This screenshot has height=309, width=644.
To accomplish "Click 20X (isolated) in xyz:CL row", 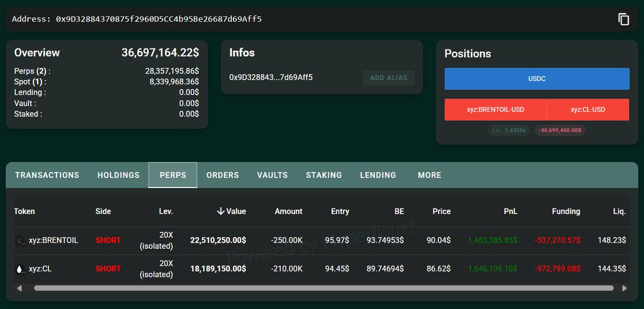I will pos(157,269).
